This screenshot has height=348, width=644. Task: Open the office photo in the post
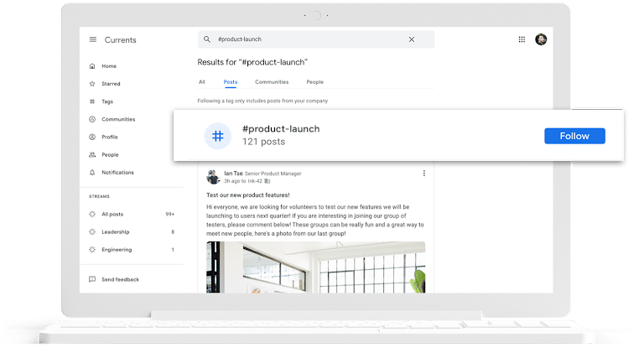point(316,267)
